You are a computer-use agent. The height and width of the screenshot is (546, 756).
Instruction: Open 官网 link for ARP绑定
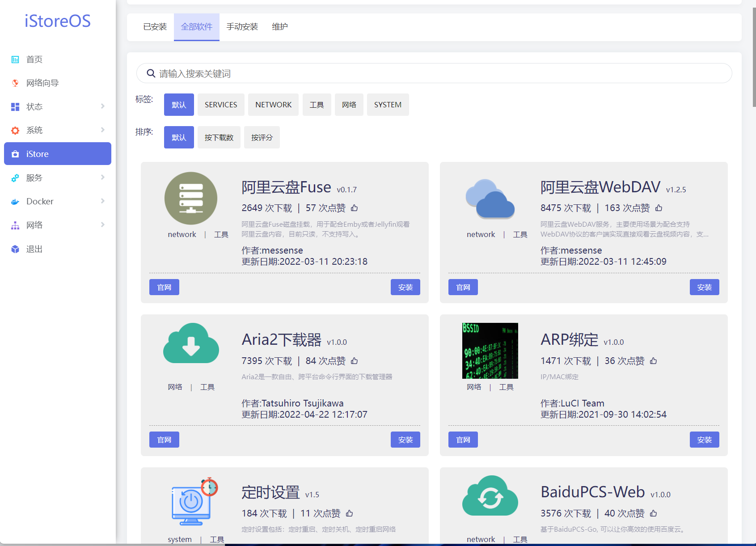(463, 440)
